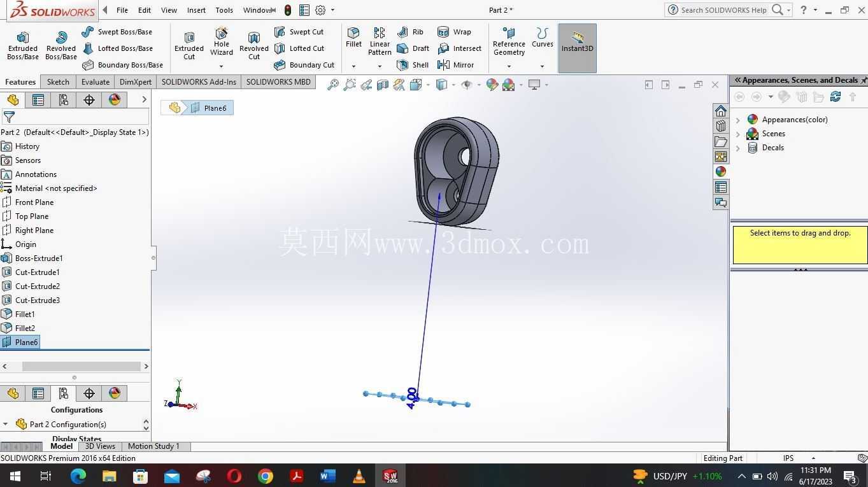Switch to the Evaluate tab
The height and width of the screenshot is (487, 868).
(x=96, y=82)
